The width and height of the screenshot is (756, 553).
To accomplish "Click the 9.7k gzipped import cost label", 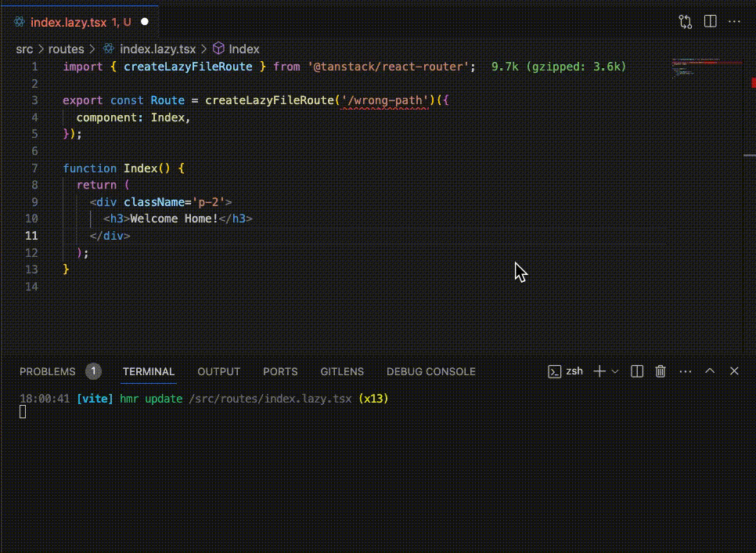I will pos(558,67).
